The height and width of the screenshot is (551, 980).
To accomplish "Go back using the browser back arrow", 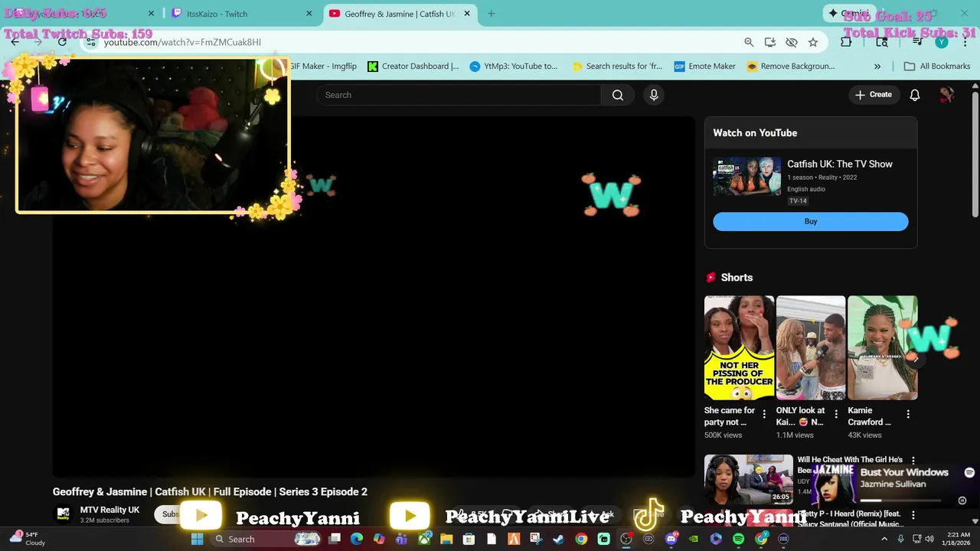I will click(x=15, y=42).
